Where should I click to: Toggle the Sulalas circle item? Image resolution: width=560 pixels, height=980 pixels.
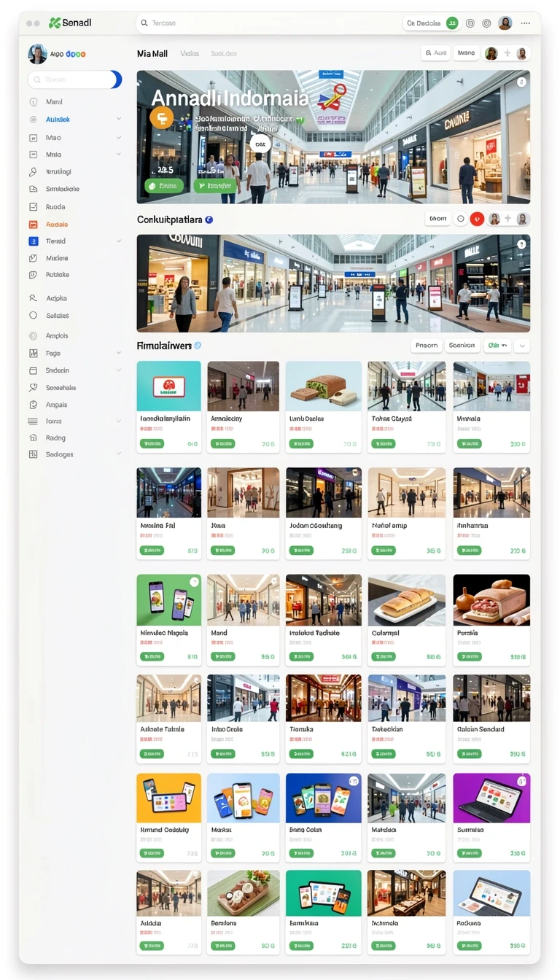33,316
